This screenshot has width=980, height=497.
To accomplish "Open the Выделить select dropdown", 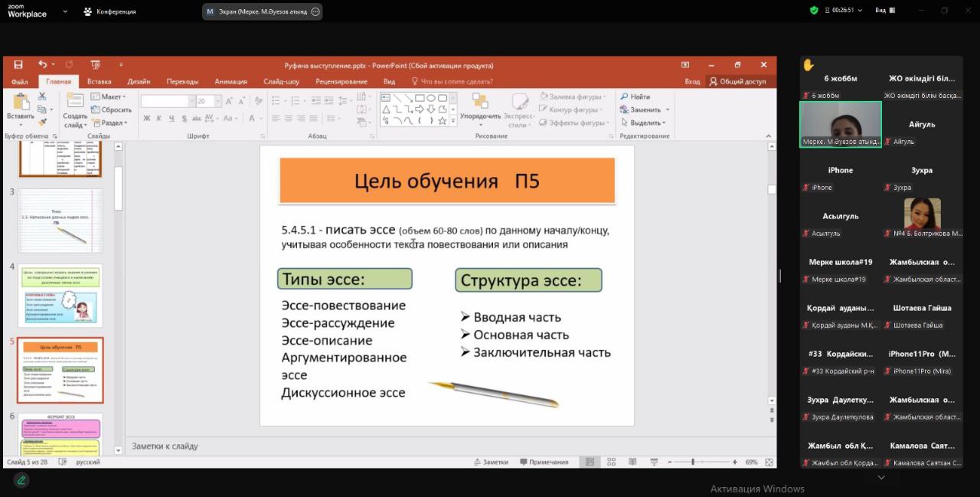I will 643,123.
